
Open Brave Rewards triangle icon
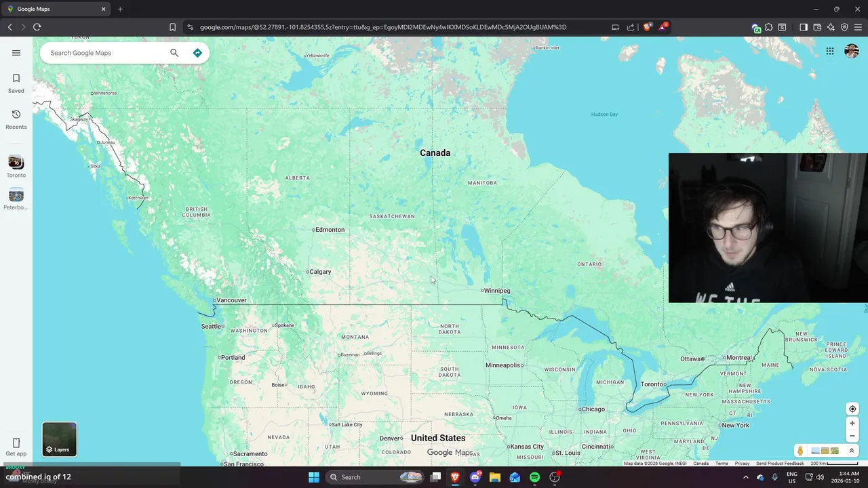[663, 27]
